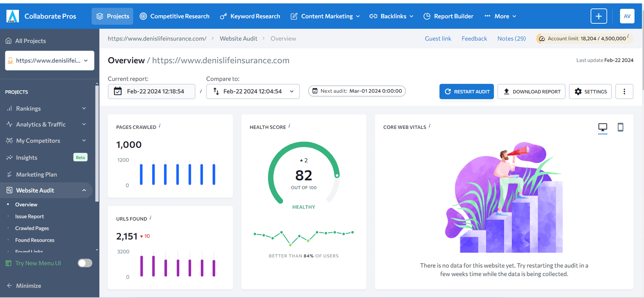644x298 pixels.
Task: Open the three-dot more options menu
Action: pos(624,91)
